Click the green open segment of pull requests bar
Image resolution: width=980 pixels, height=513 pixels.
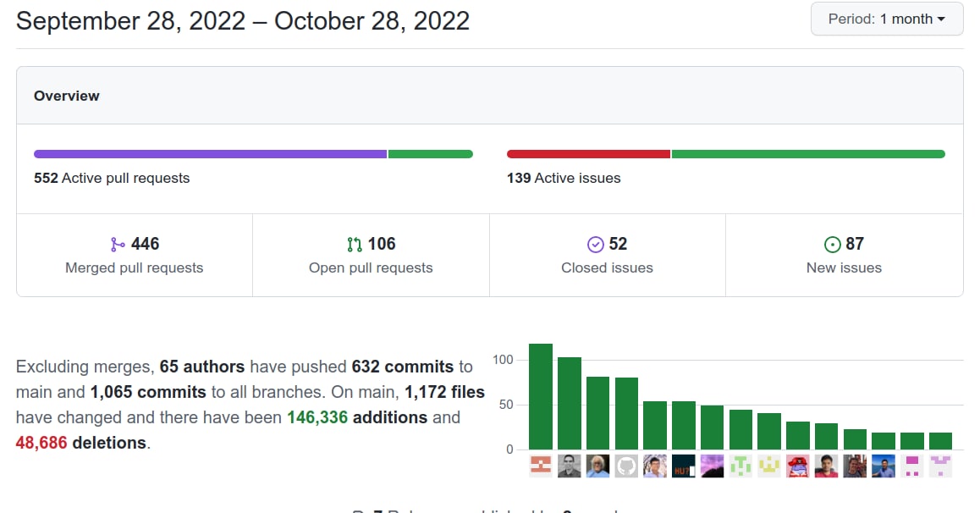pos(430,154)
